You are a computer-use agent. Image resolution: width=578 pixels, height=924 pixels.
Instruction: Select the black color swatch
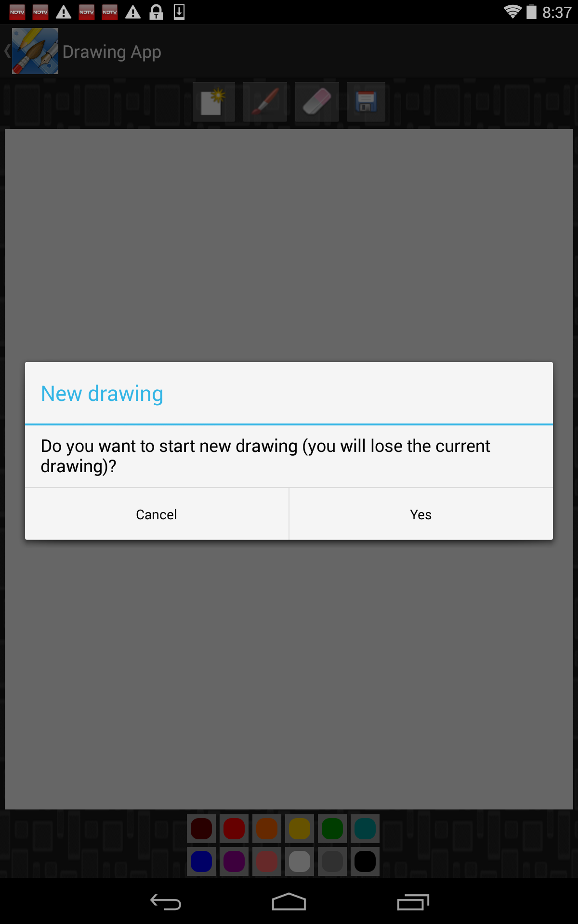pos(365,861)
